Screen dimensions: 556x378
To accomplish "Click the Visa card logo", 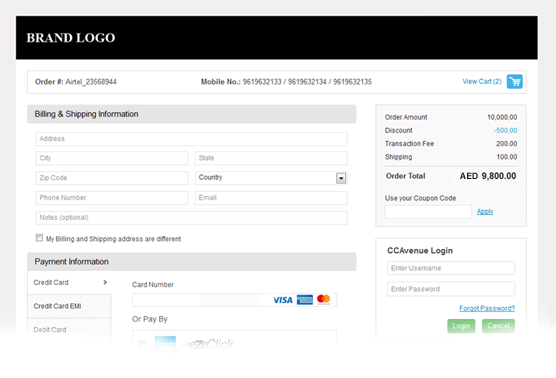I will 283,300.
